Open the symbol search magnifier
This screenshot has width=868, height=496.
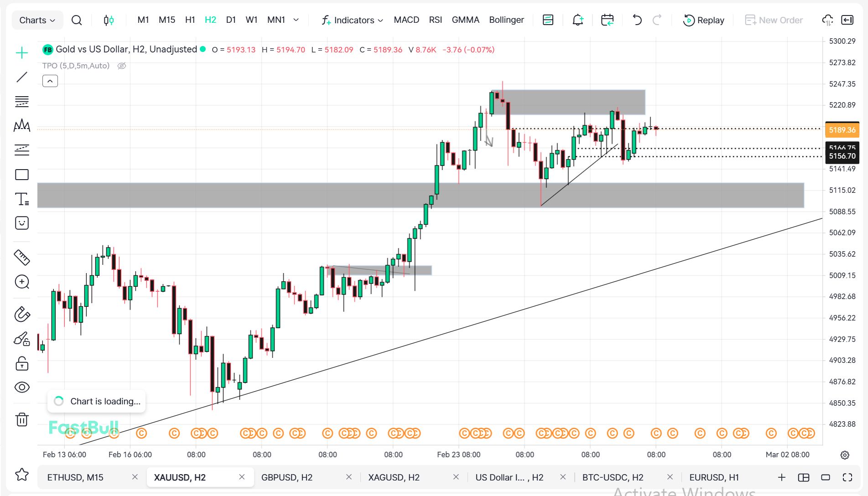[x=77, y=20]
